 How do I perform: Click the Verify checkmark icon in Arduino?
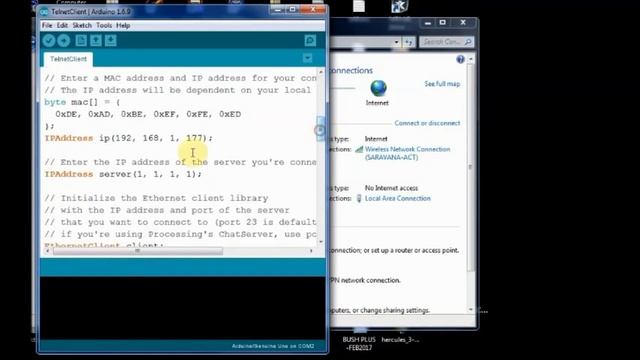click(x=49, y=40)
